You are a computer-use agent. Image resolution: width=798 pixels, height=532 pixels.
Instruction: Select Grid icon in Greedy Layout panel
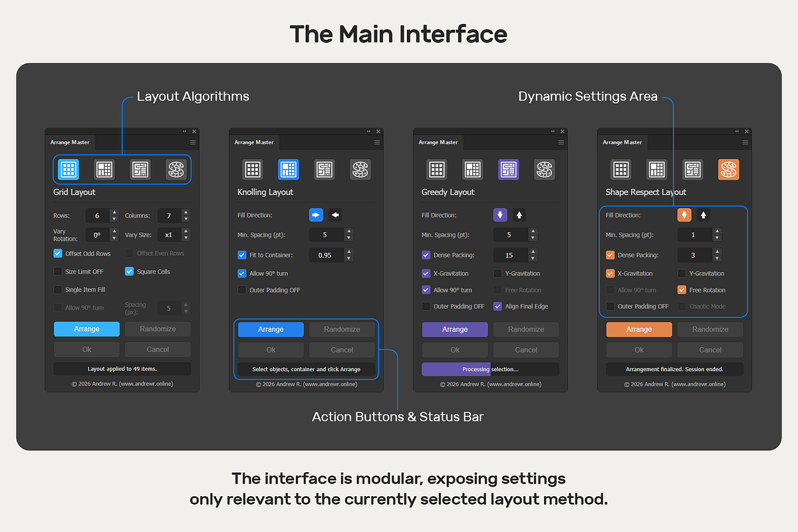pyautogui.click(x=437, y=170)
